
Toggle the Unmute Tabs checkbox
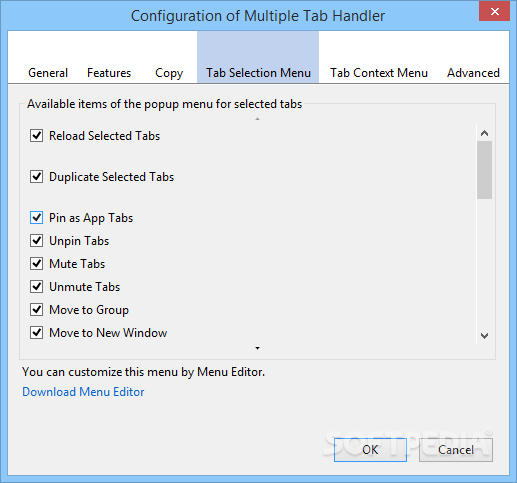point(36,287)
